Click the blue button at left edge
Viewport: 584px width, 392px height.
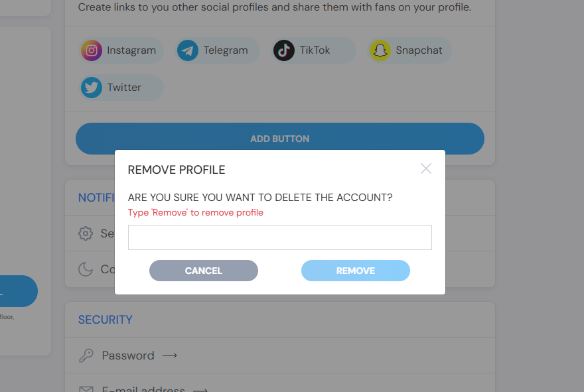[19, 291]
